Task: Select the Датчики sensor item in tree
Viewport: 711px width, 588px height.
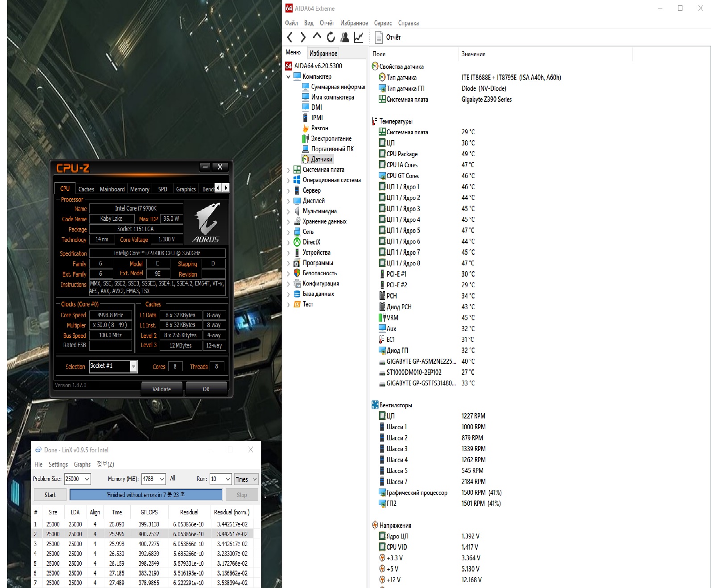Action: [x=317, y=159]
